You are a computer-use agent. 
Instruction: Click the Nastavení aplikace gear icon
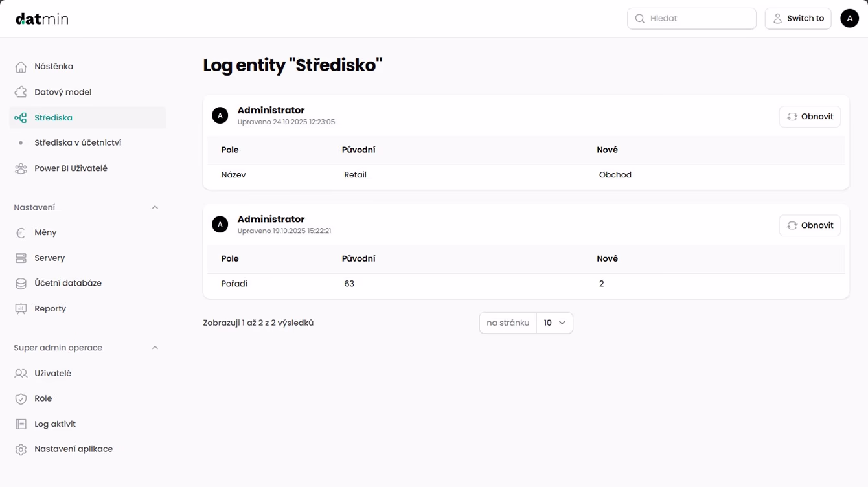[x=21, y=449]
